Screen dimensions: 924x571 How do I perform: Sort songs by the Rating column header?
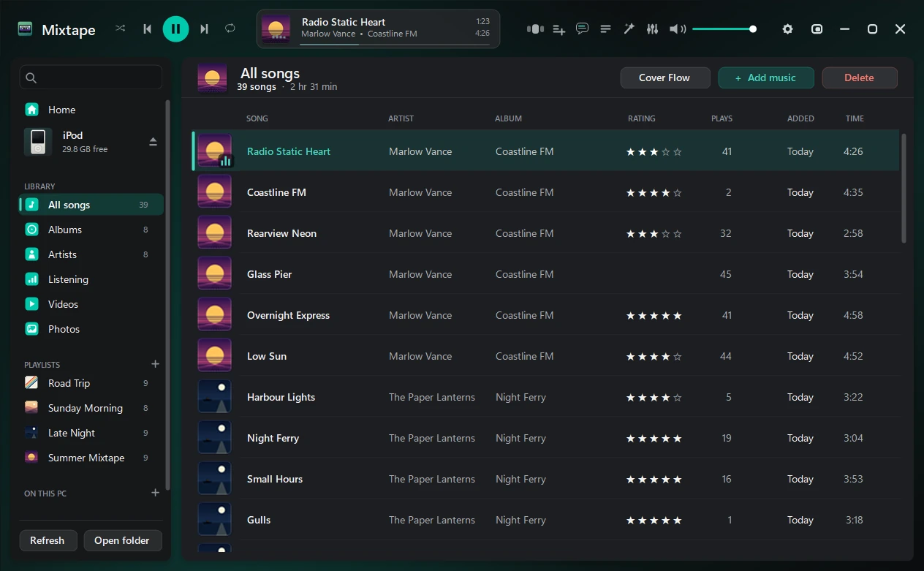click(x=642, y=118)
